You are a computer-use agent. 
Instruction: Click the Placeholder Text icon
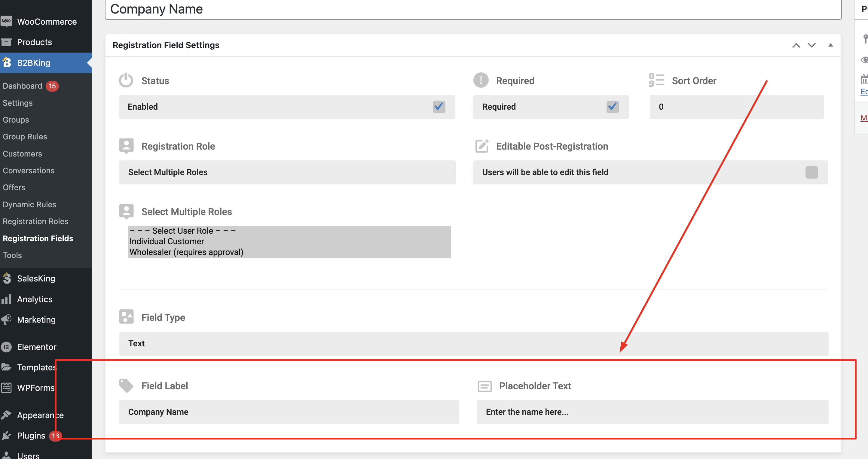pyautogui.click(x=484, y=386)
